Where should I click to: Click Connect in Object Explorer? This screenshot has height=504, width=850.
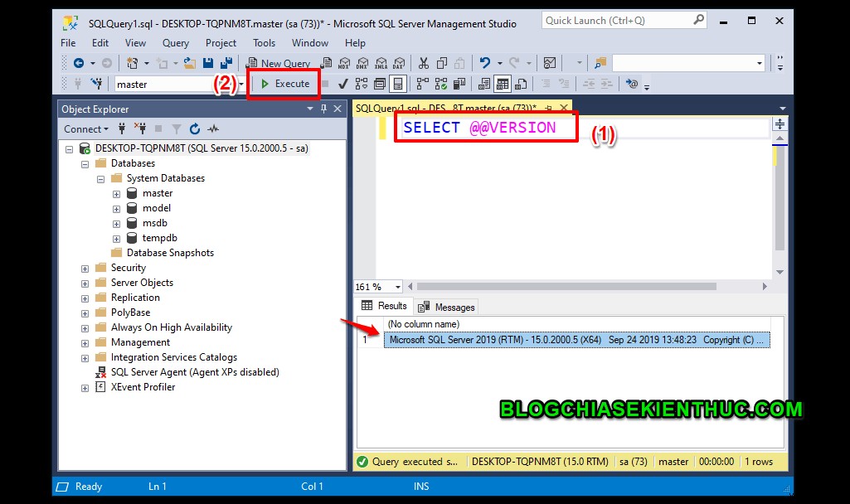coord(83,128)
